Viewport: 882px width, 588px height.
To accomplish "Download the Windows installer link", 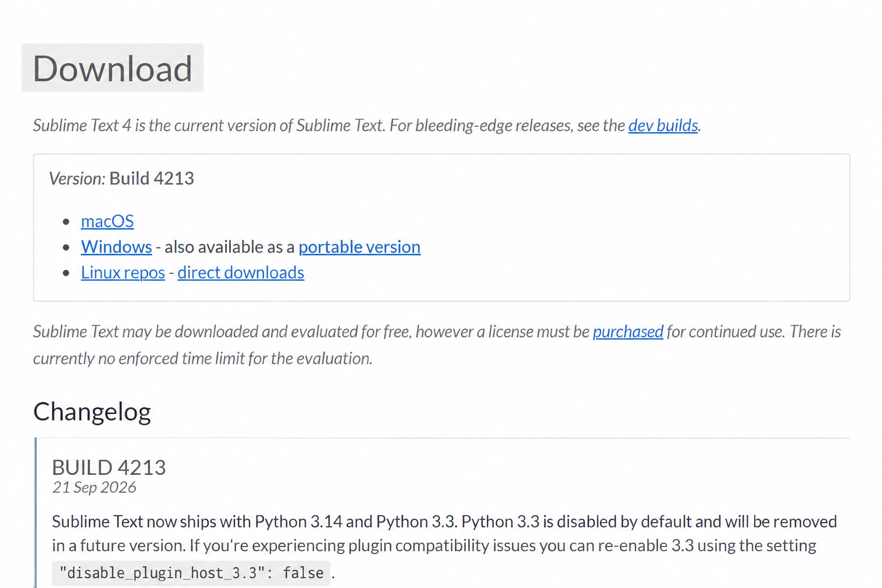I will coord(117,247).
